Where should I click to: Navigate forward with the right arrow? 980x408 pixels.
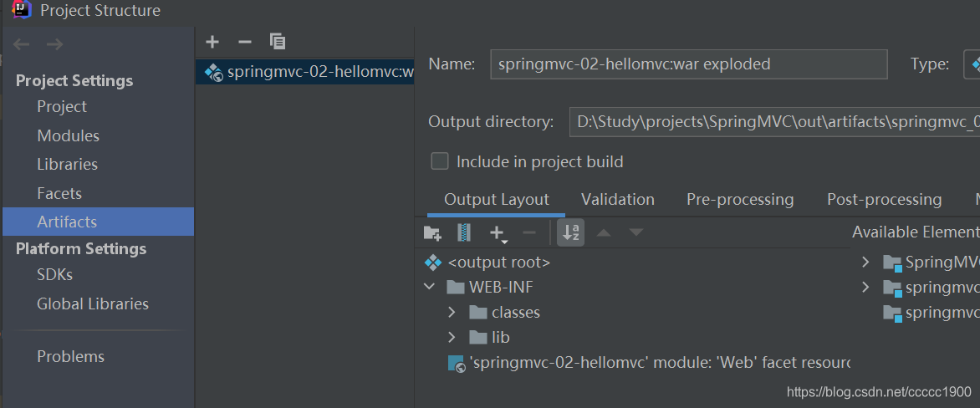point(55,44)
